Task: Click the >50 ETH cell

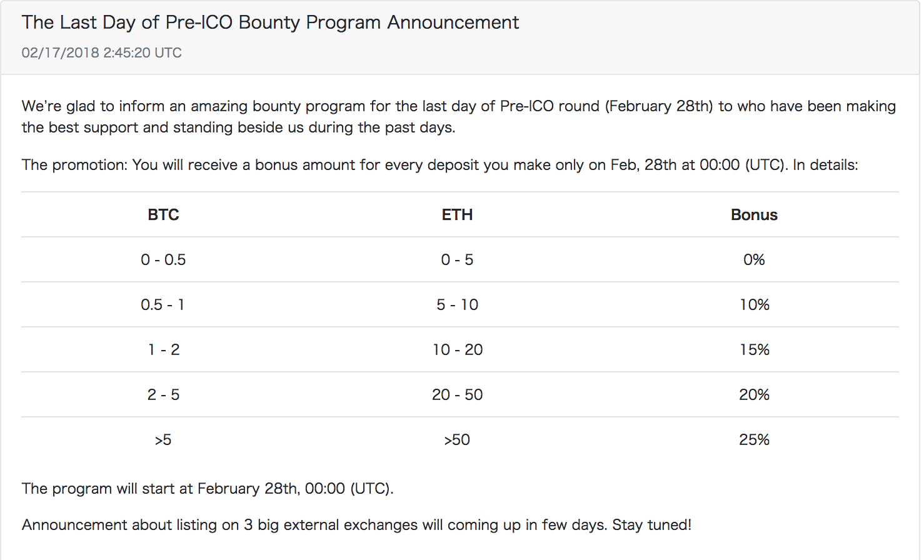Action: pos(457,440)
